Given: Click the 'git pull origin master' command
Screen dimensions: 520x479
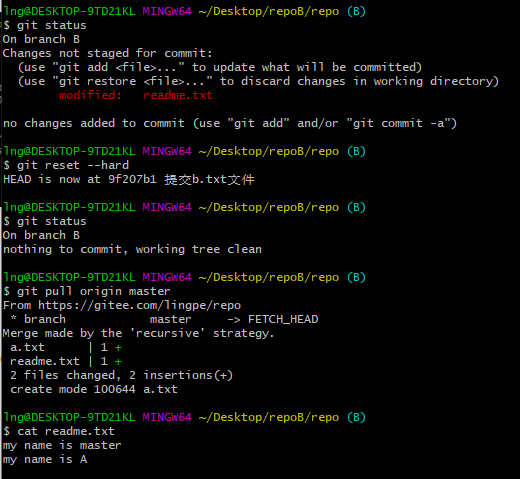Looking at the screenshot, I should (x=94, y=291).
